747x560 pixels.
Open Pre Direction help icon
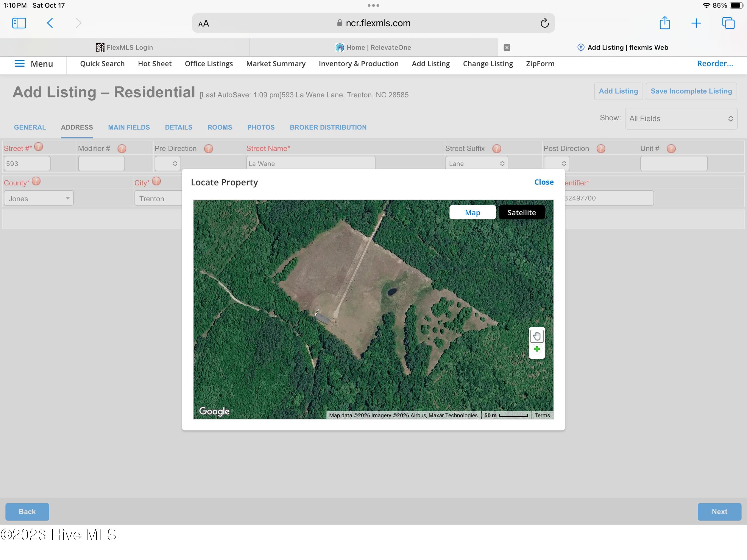click(x=208, y=149)
